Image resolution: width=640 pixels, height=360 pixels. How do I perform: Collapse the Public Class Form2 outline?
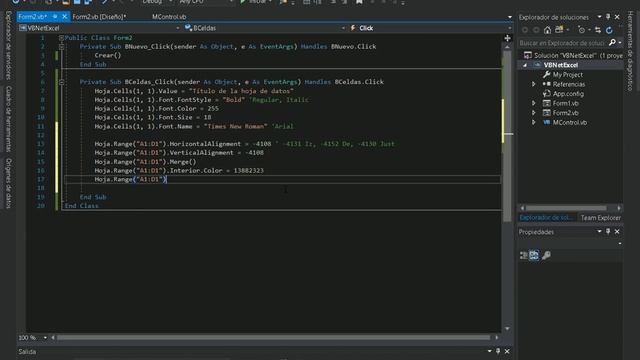(x=61, y=38)
